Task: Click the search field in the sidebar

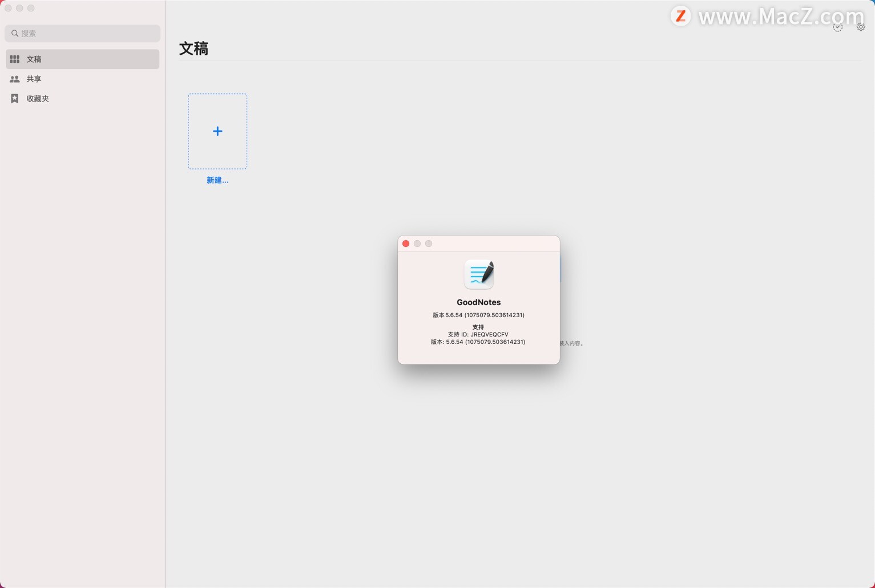Action: pyautogui.click(x=82, y=33)
